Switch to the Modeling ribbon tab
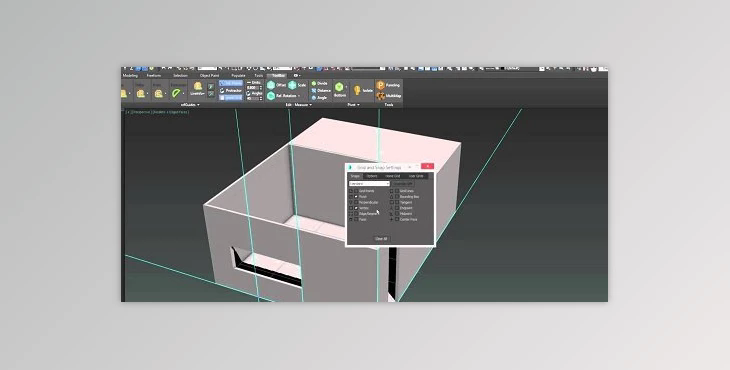730x370 pixels. pos(130,75)
